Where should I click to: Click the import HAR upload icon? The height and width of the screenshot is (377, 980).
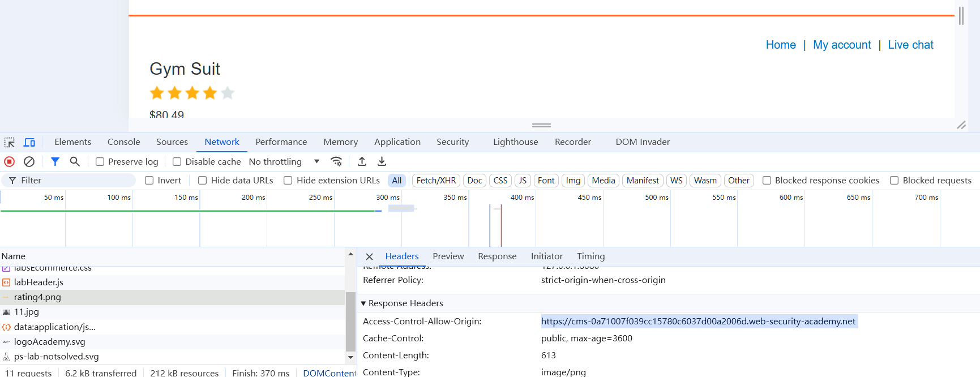(362, 162)
